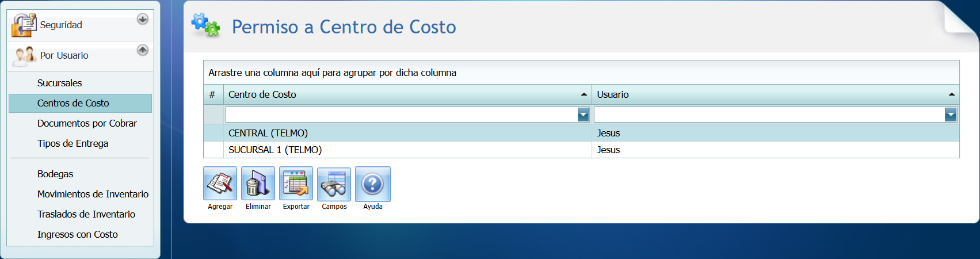The width and height of the screenshot is (980, 259).
Task: Open Movimientos de Inventario menu item
Action: pyautogui.click(x=93, y=194)
